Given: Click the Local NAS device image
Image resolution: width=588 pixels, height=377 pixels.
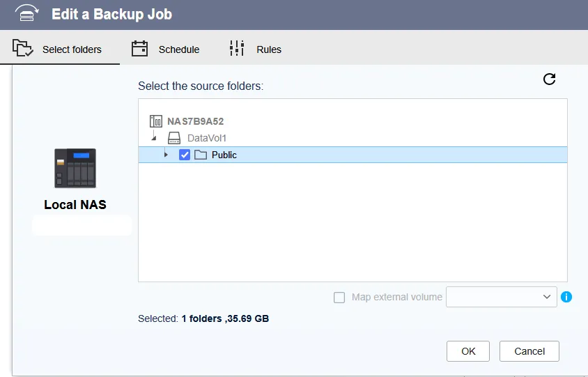Looking at the screenshot, I should coord(75,168).
